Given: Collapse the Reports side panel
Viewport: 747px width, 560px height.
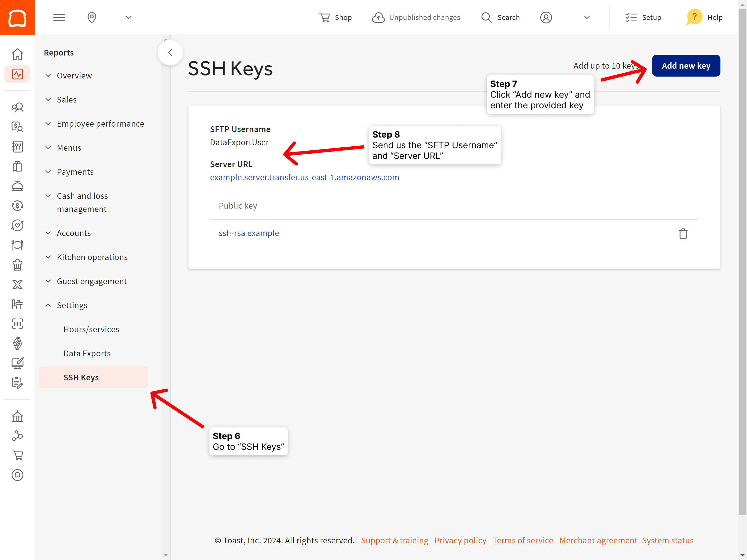Looking at the screenshot, I should pyautogui.click(x=170, y=53).
